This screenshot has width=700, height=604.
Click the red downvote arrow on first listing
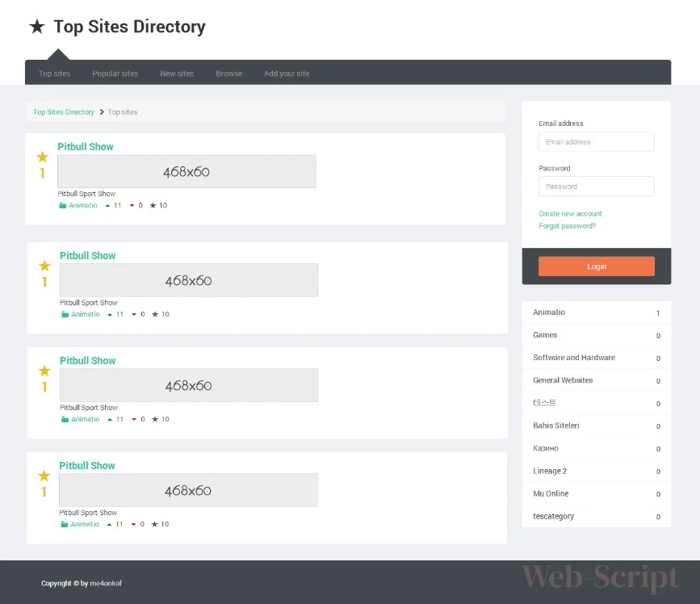[132, 206]
